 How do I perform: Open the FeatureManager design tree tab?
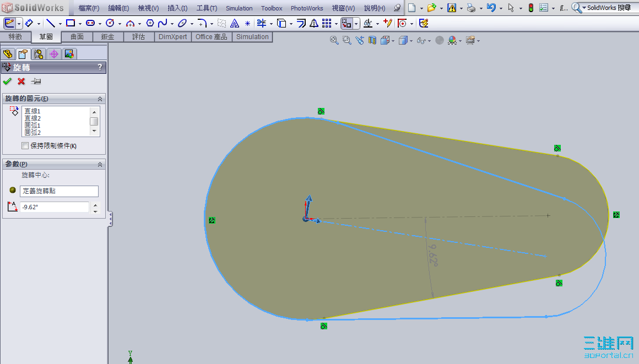(8, 54)
